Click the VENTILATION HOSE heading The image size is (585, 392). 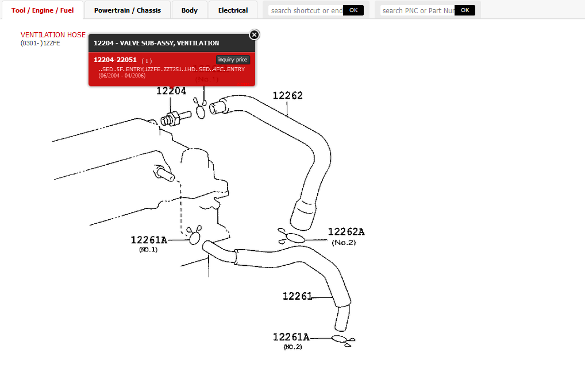click(x=53, y=34)
